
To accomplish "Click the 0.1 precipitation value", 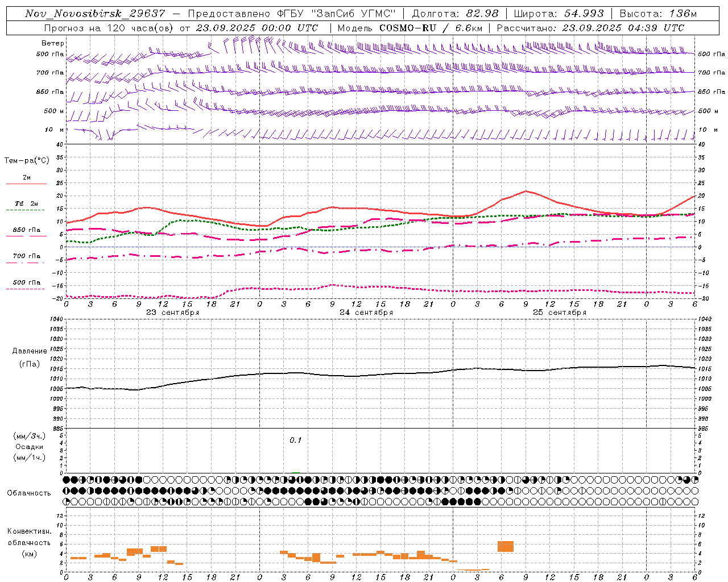I will (296, 440).
